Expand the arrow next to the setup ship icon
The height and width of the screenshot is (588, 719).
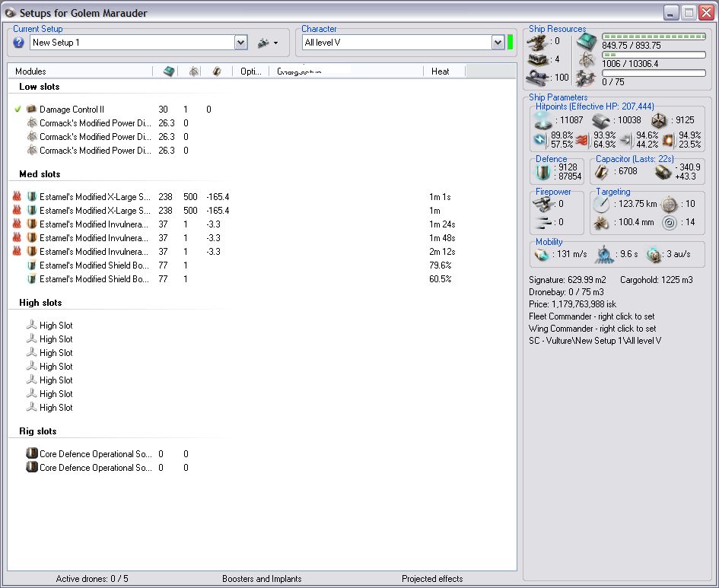point(275,43)
